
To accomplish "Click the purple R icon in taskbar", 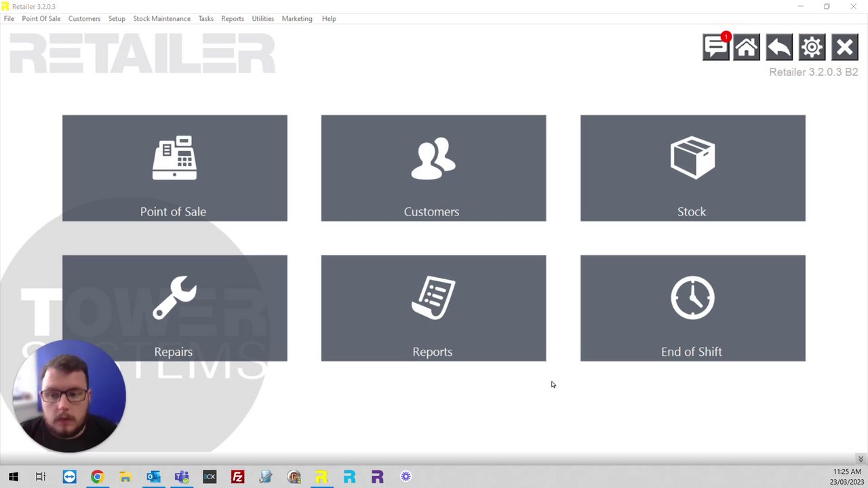I will 377,476.
